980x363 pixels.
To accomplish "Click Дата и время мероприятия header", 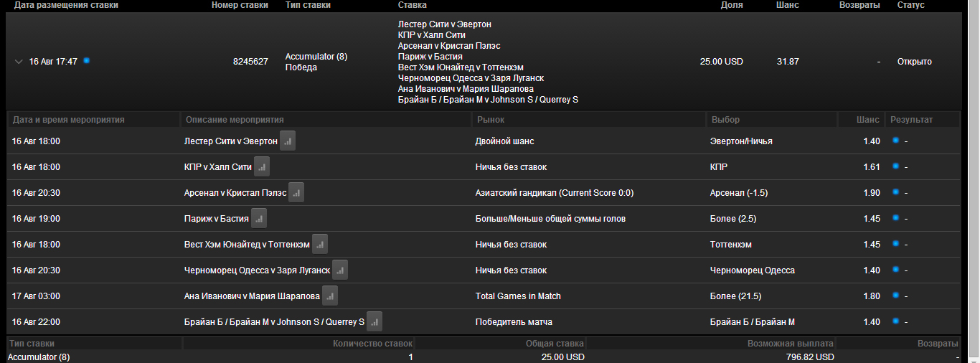I will click(68, 120).
